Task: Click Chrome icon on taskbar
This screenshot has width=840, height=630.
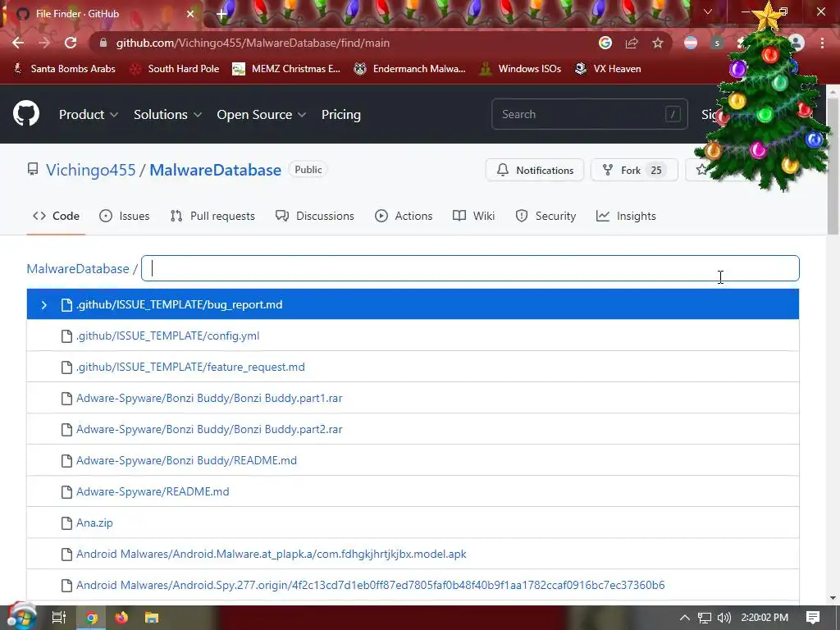Action: click(92, 618)
